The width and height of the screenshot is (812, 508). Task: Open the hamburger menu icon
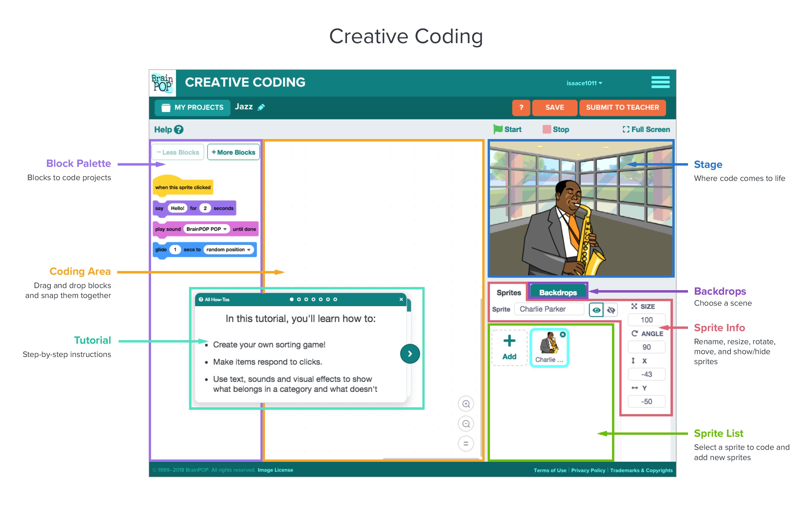click(660, 82)
